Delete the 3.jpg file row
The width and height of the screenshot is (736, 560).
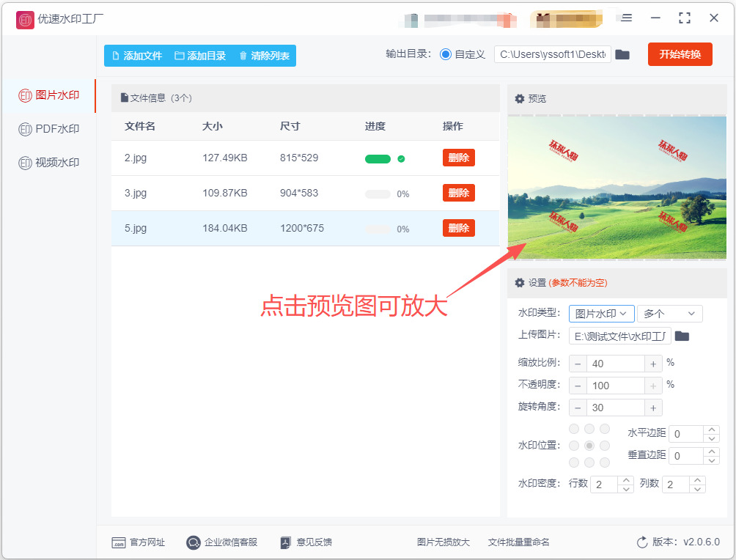459,193
